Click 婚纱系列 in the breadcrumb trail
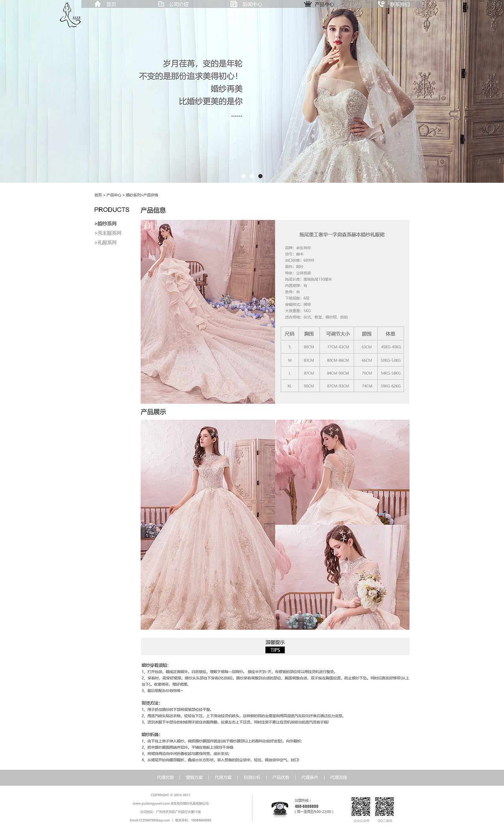 coord(133,195)
